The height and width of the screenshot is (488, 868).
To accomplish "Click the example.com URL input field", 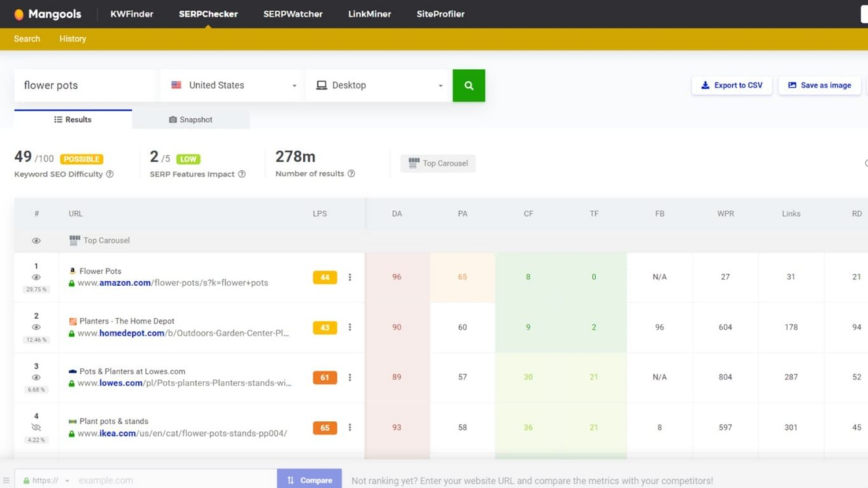I will [x=174, y=481].
